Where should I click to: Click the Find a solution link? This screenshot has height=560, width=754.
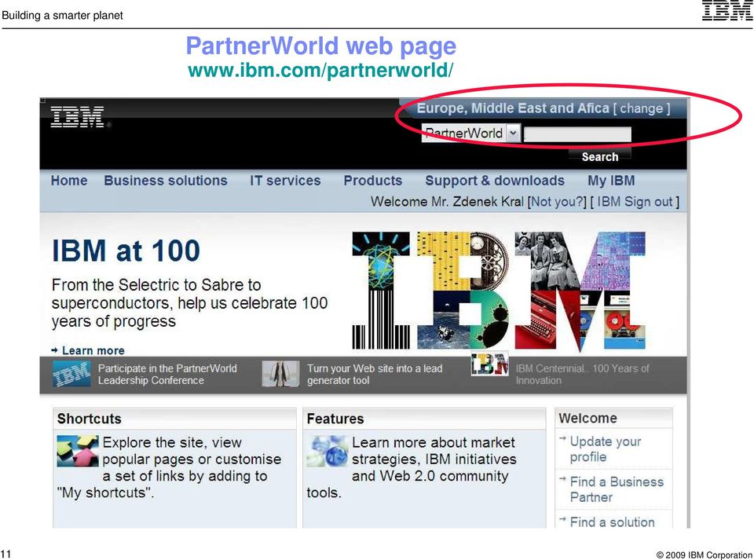click(612, 522)
